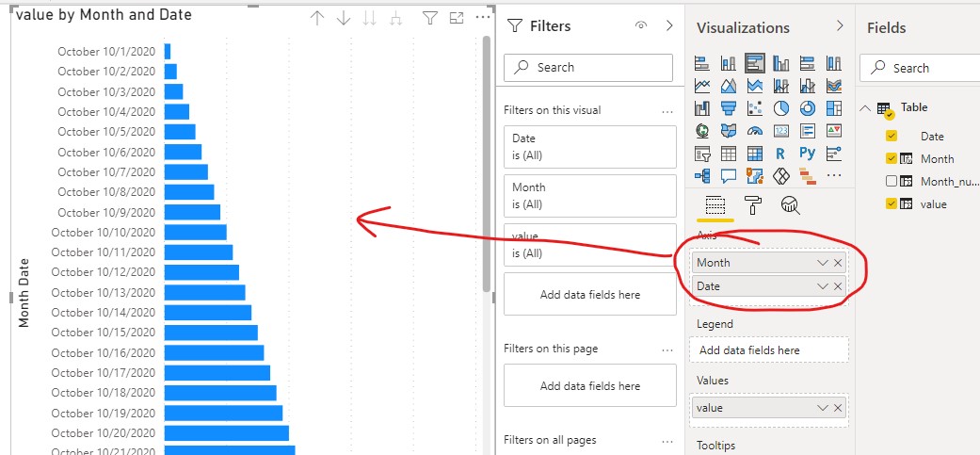Screen dimensions: 980x455
Task: Click the chart's vertical scrollbar
Action: click(487, 164)
